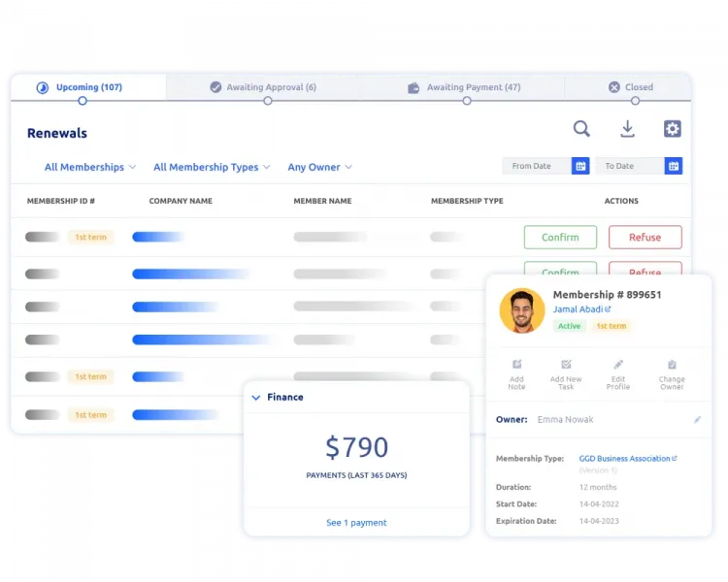Screen dimensions: 728x582
Task: Switch to the Closed tab
Action: 628,87
